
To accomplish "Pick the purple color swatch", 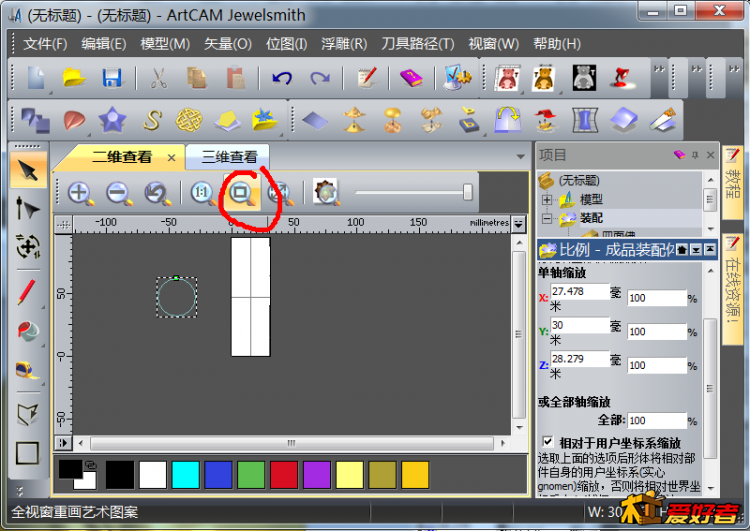I will coord(317,475).
